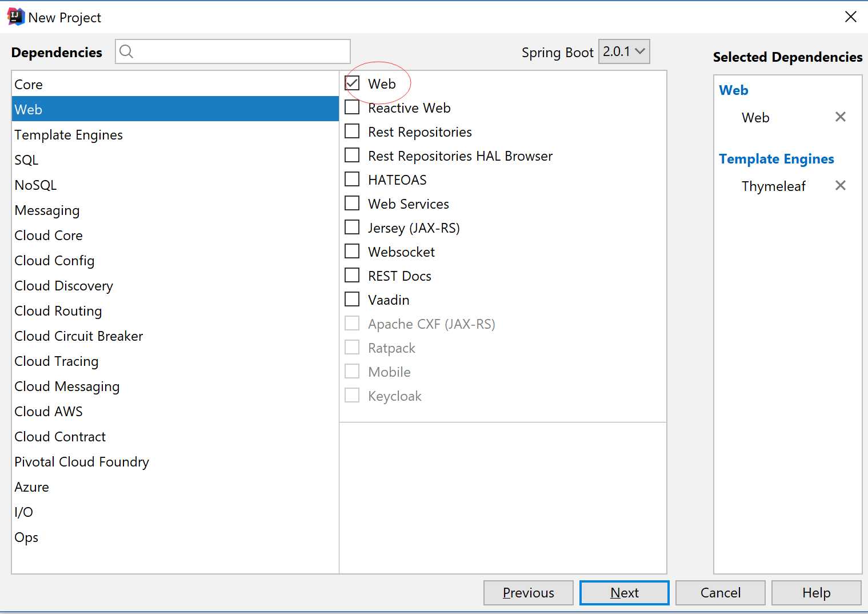Screen dimensions: 868x614
Task: Select the Cloud Core category
Action: 175,235
